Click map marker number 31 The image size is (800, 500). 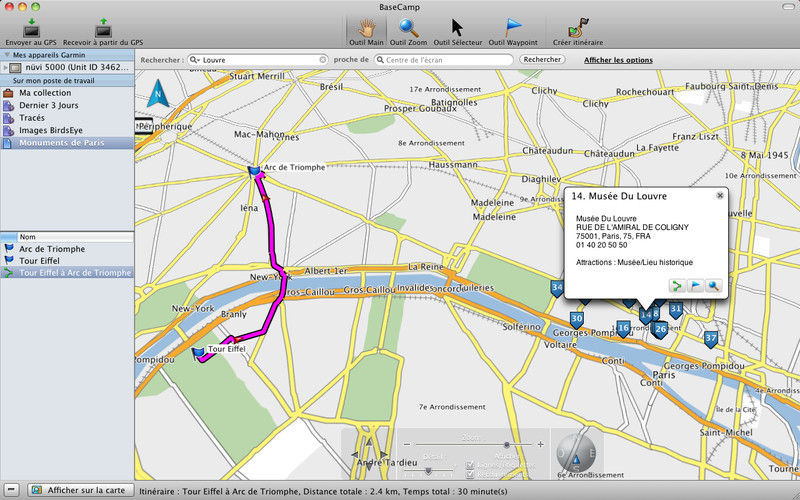point(676,309)
